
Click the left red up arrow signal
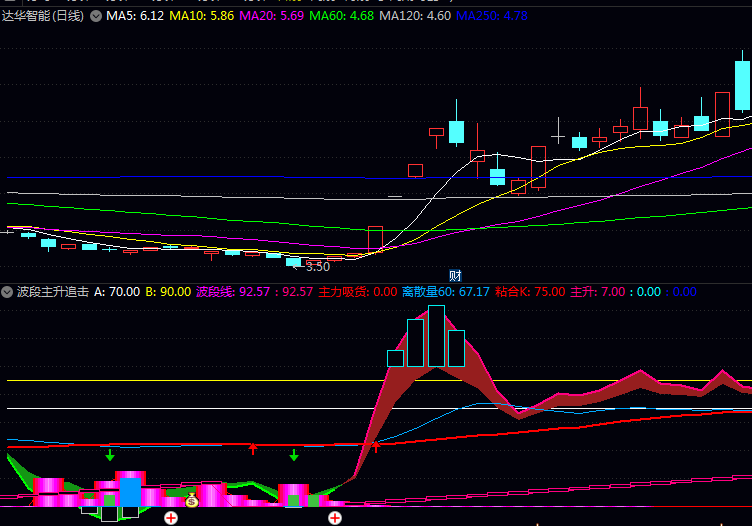point(253,449)
